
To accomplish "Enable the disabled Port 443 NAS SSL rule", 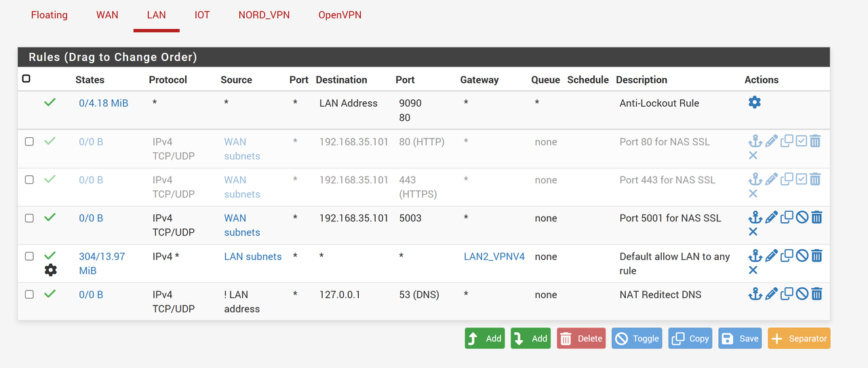I will [x=802, y=179].
